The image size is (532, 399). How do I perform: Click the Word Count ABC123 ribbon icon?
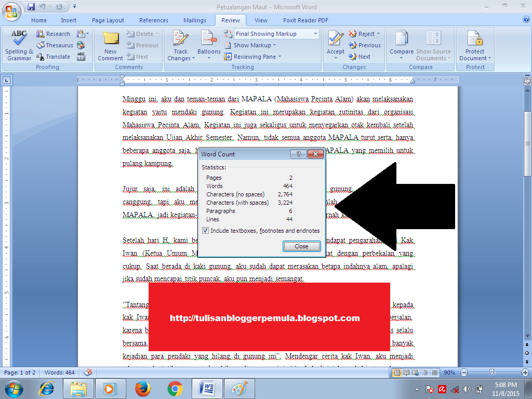(81, 57)
